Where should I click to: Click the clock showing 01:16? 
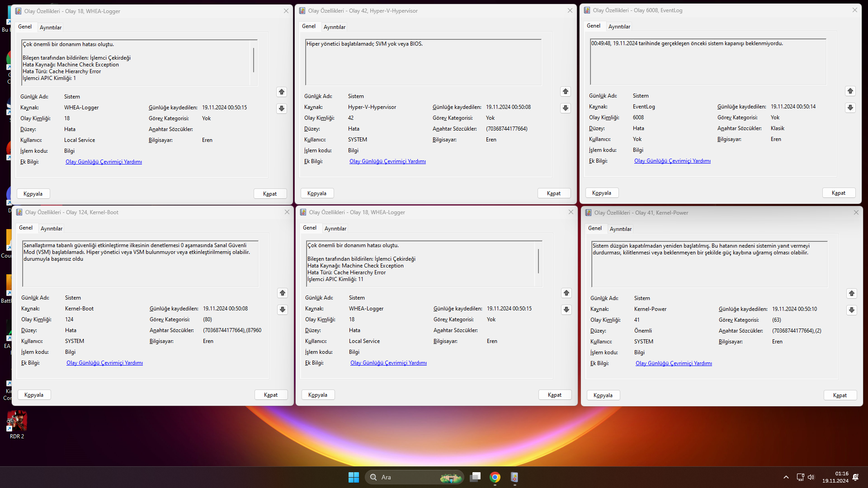(x=835, y=477)
